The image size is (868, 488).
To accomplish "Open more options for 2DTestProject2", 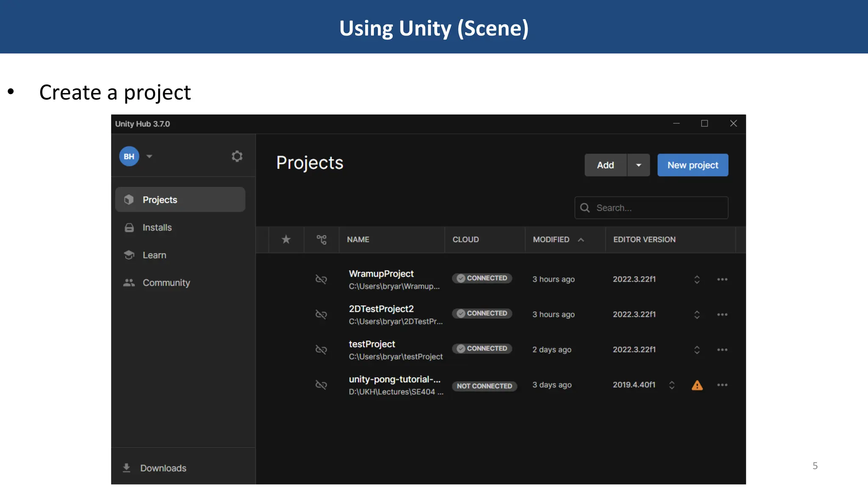I will tap(722, 314).
